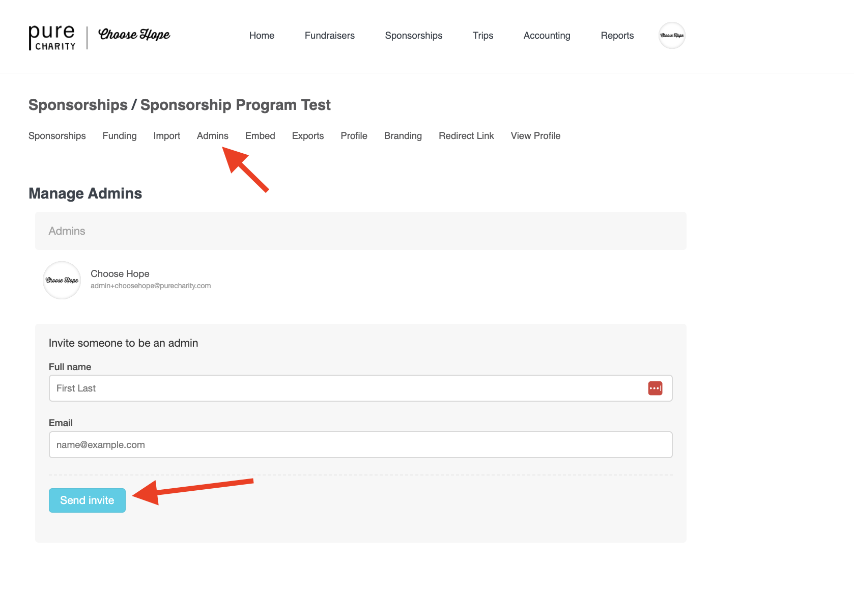The height and width of the screenshot is (616, 854).
Task: Open the Accounting section
Action: coord(547,36)
